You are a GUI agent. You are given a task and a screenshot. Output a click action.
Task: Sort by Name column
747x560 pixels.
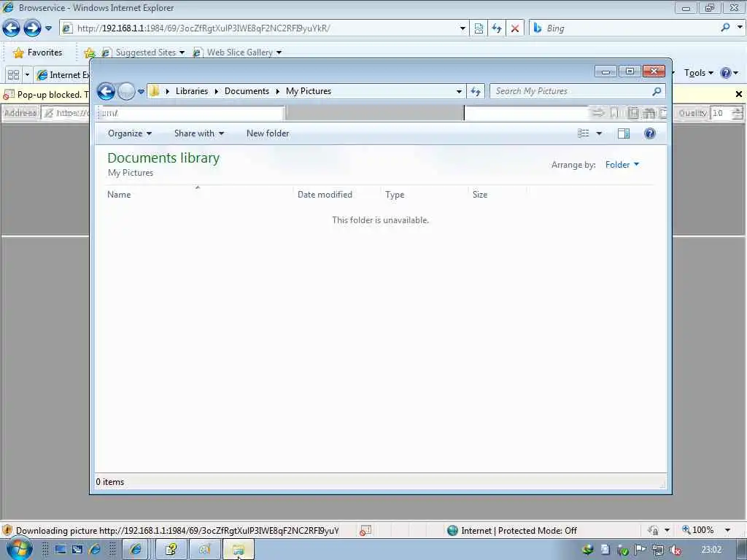click(x=119, y=194)
